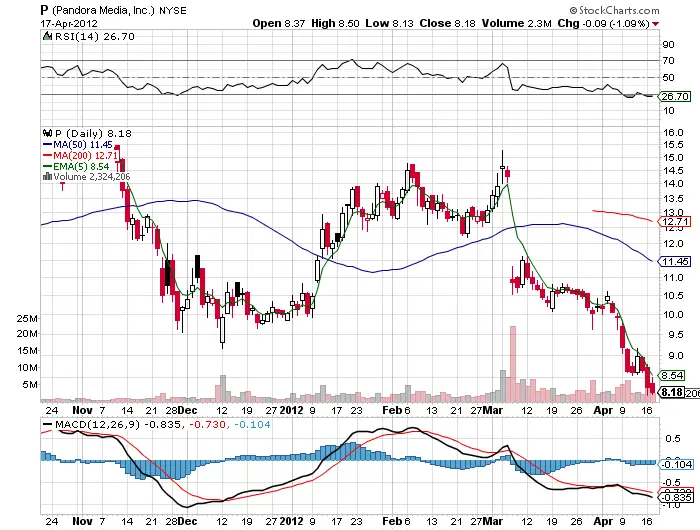
Task: Click the 'Chg -0.09 (-1.09%)' header text
Action: pyautogui.click(x=603, y=23)
